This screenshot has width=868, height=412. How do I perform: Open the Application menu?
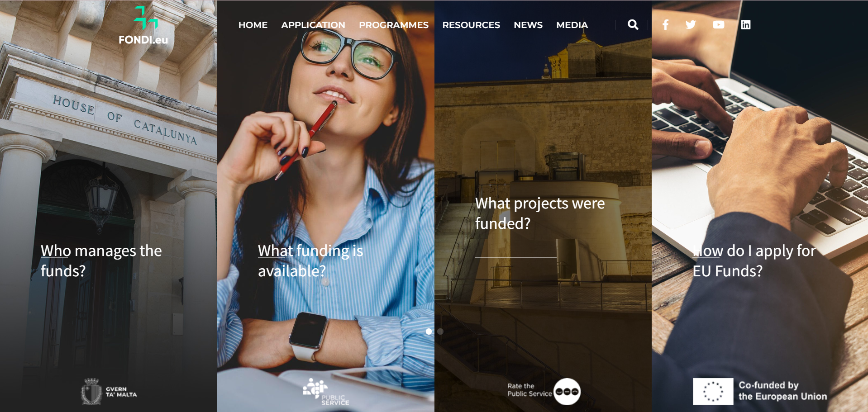pyautogui.click(x=313, y=25)
